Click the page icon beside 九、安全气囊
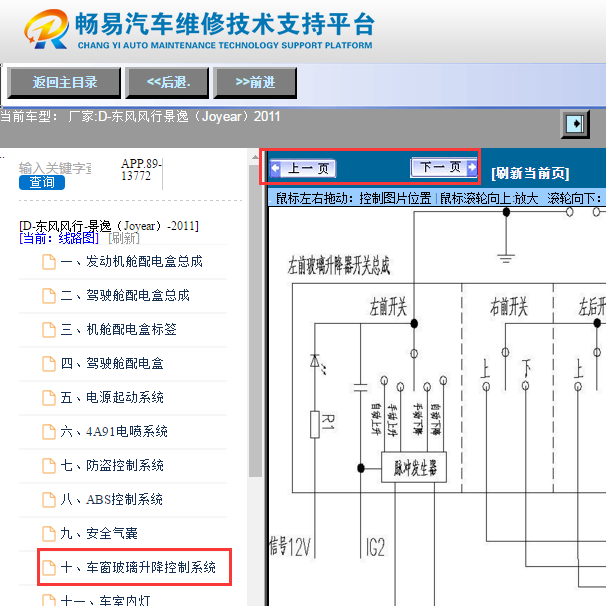The height and width of the screenshot is (606, 606). [x=49, y=534]
